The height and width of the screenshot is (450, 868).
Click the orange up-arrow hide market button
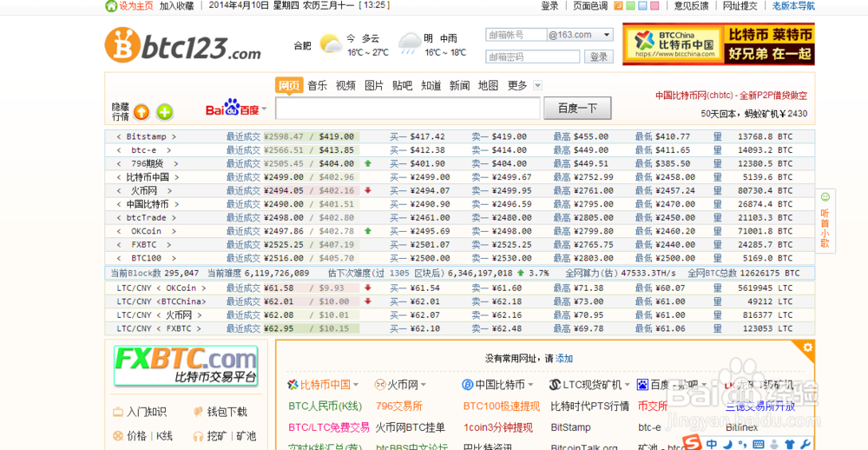coord(141,112)
